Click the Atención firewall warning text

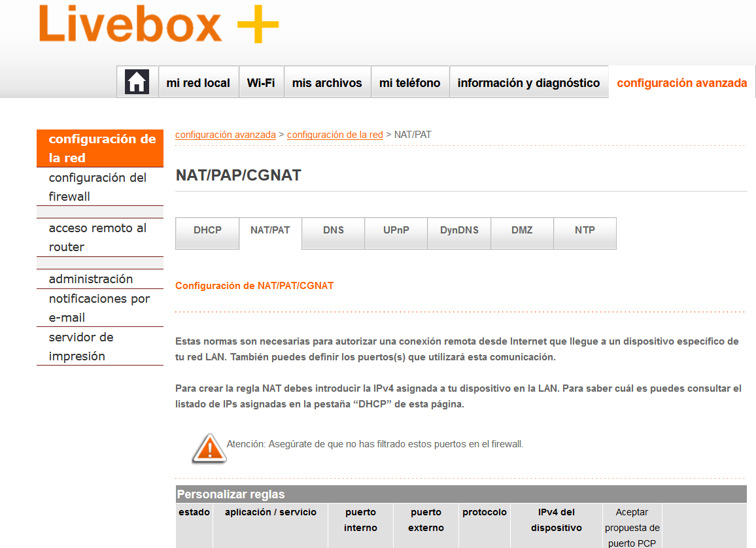(x=375, y=444)
